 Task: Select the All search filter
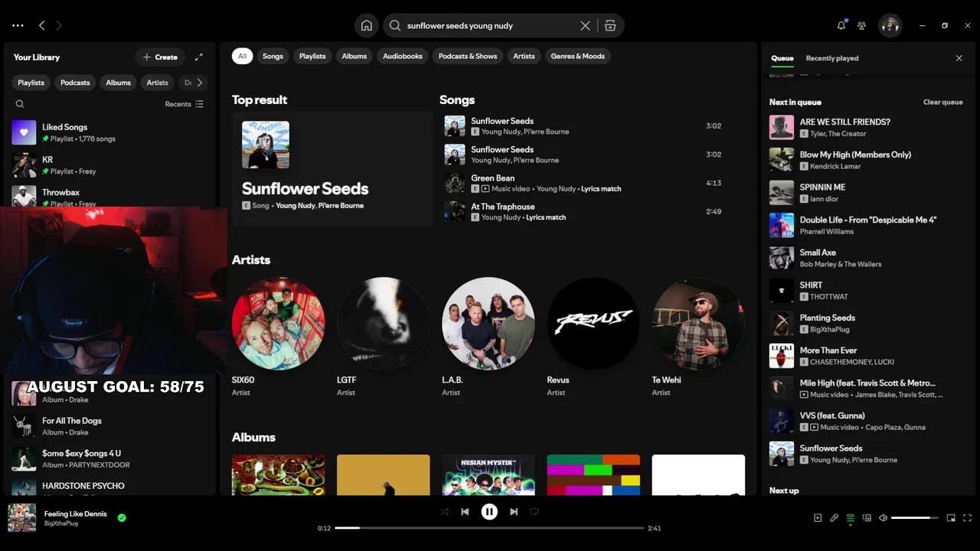click(242, 56)
